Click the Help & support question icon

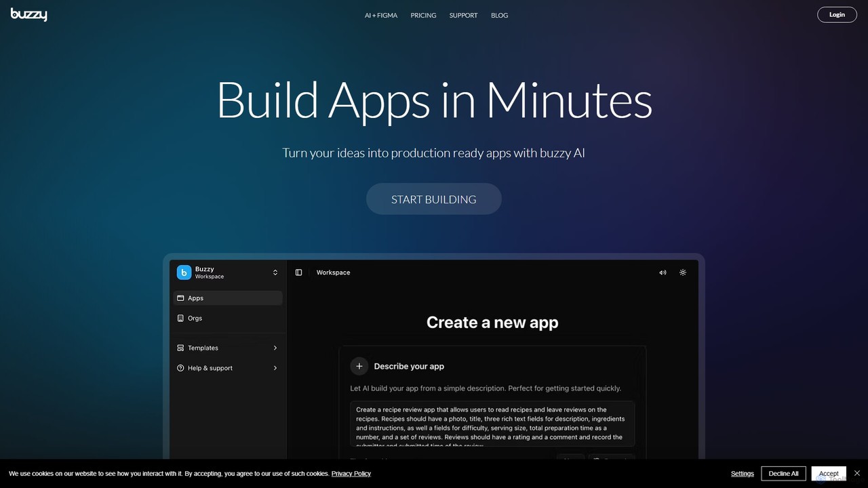(x=180, y=368)
